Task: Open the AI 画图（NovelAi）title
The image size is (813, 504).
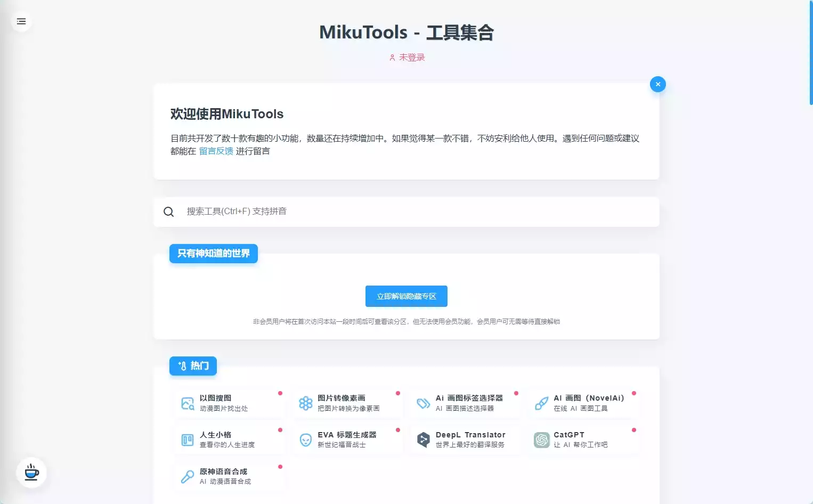Action: [x=589, y=398]
